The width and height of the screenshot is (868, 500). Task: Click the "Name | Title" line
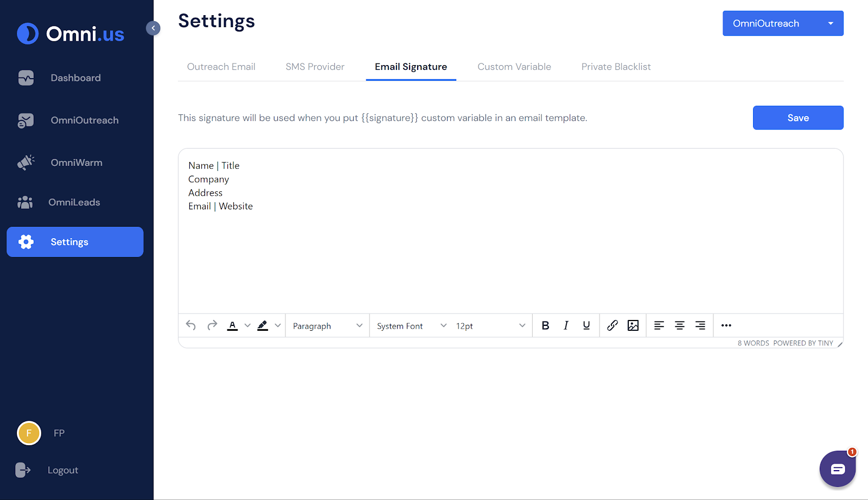pyautogui.click(x=214, y=165)
